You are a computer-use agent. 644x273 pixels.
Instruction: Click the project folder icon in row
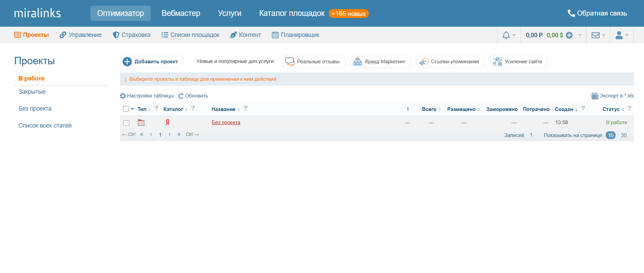click(141, 123)
